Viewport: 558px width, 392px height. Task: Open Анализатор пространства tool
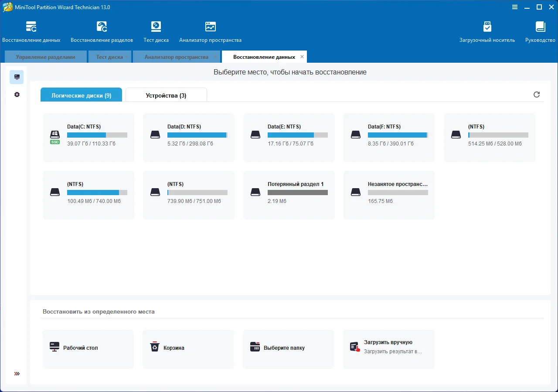coord(210,32)
